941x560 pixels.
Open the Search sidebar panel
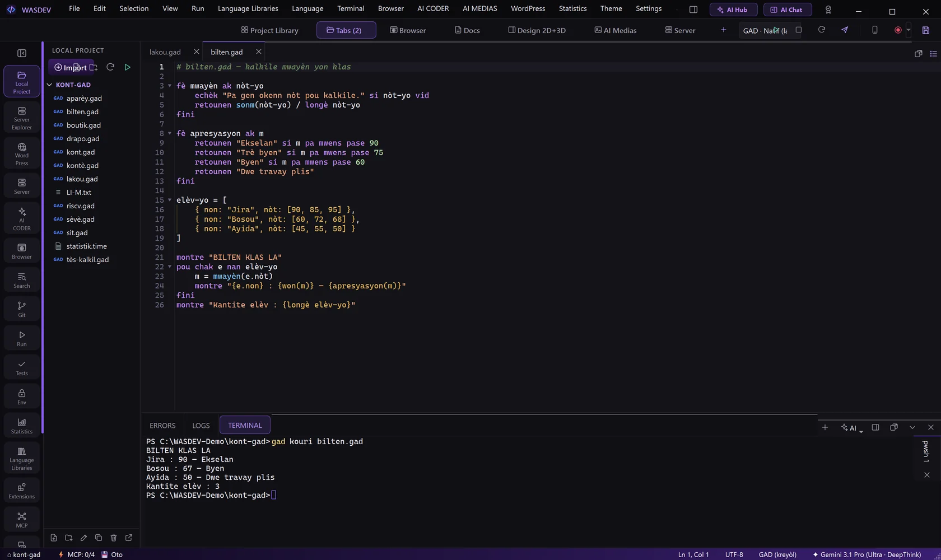coord(22,280)
